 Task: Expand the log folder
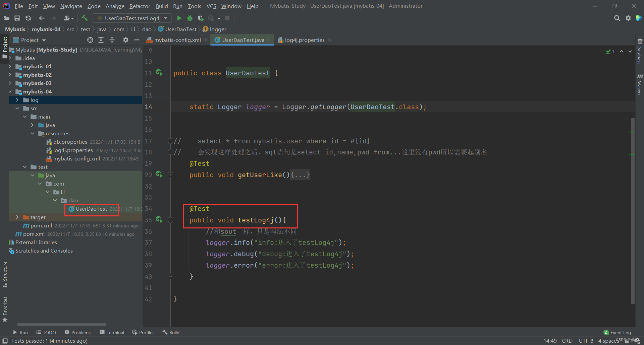click(17, 100)
